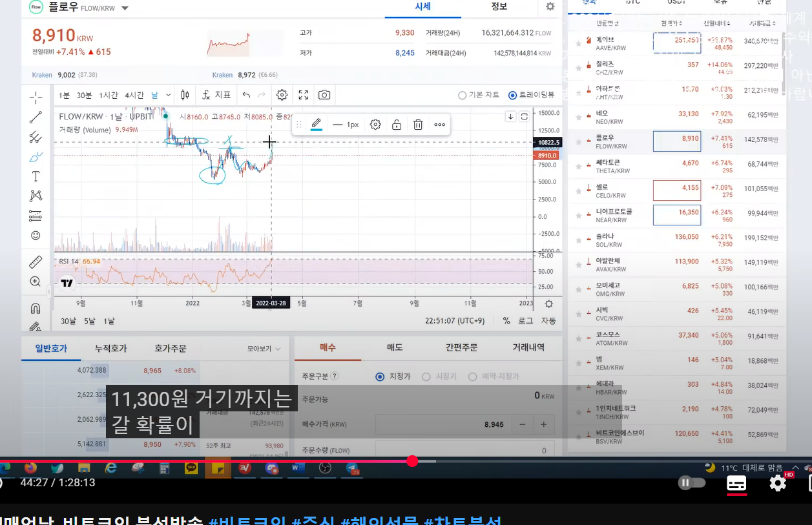
Task: Toggle YouTube autoplay switch
Action: click(x=692, y=483)
